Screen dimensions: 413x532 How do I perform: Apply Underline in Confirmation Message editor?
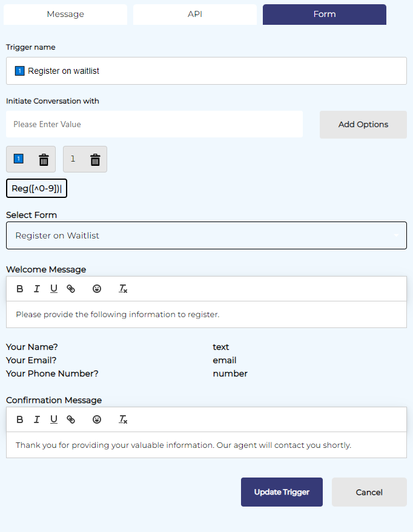click(x=54, y=419)
